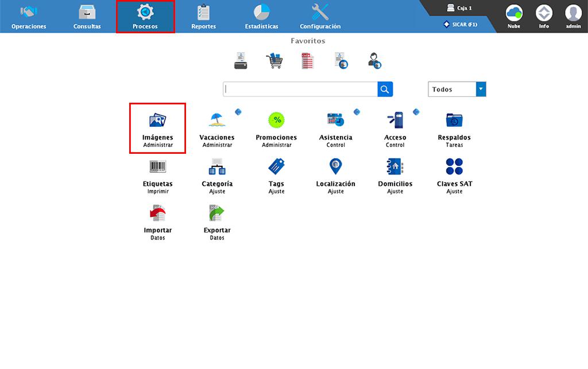Focus the module search text field

coord(300,89)
